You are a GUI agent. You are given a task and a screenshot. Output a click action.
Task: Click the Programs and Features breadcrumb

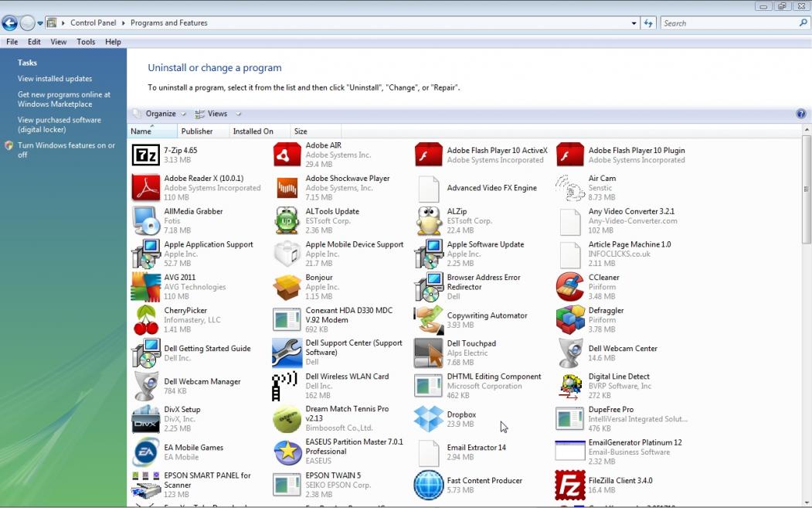(x=169, y=22)
